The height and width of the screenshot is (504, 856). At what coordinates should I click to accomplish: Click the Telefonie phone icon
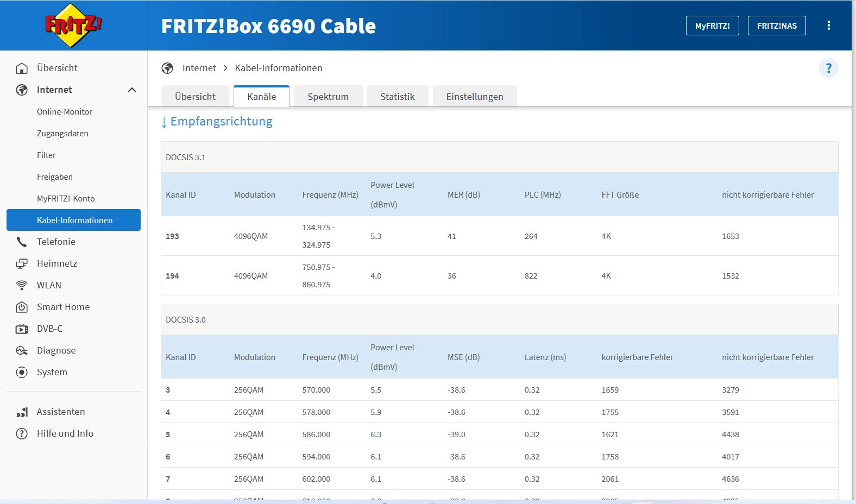point(22,242)
